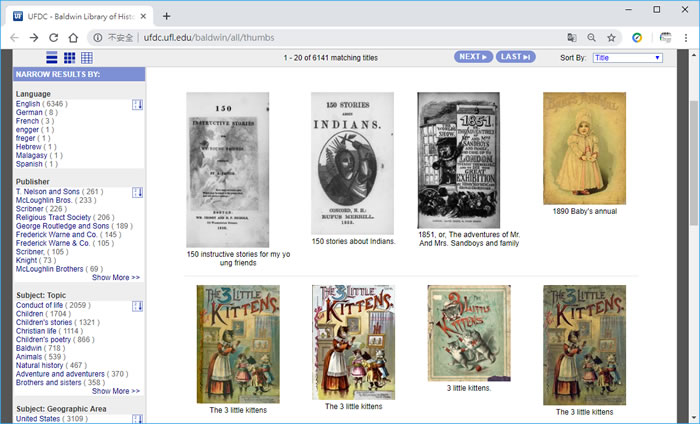Viewport: 700px width, 424px height.
Task: Narrow by Conduct of life topic
Action: point(39,305)
